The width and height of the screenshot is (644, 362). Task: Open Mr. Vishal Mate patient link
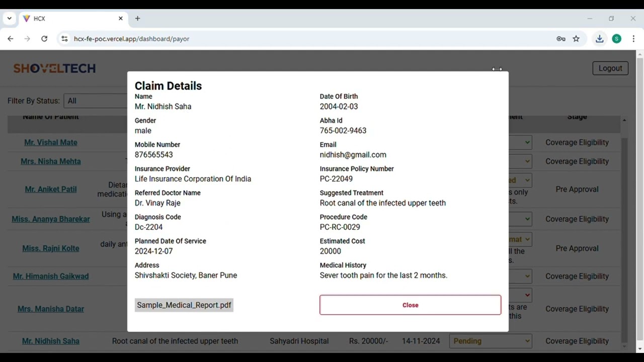coord(51,142)
